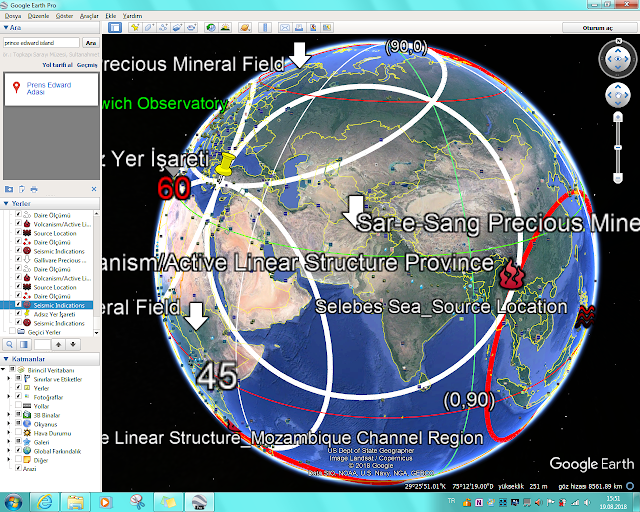This screenshot has height=512, width=640.
Task: Click the Add Path tool
Action: coord(163,27)
